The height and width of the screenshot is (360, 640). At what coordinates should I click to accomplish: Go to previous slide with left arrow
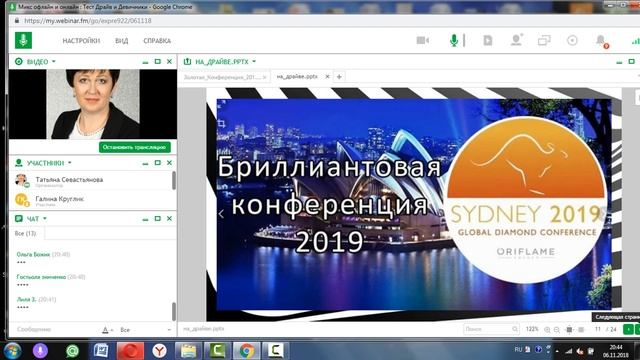coord(221,213)
